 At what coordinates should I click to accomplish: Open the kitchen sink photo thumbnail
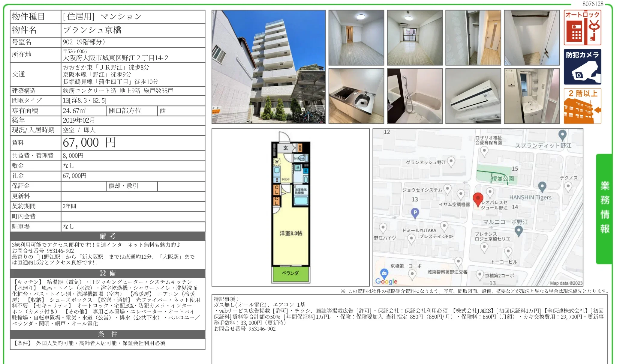pos(356,96)
